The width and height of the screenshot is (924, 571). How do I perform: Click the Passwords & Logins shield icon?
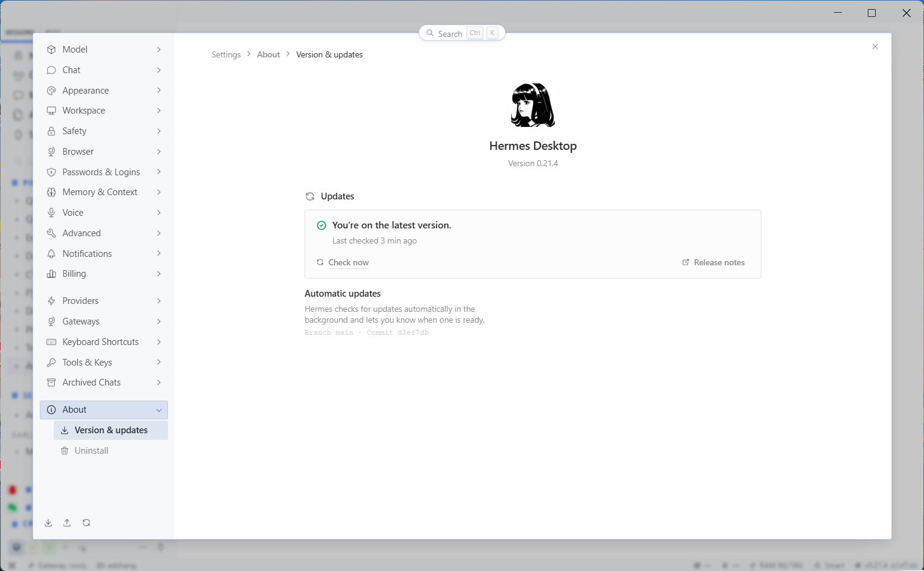coord(51,172)
